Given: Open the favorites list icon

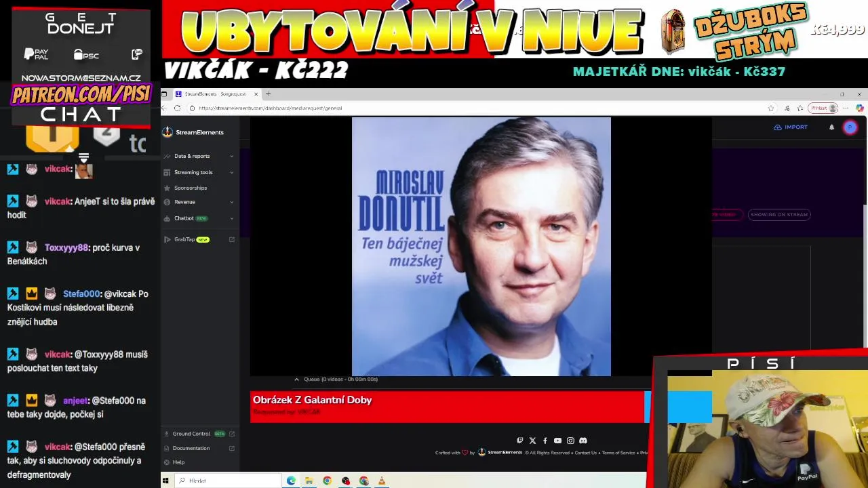Looking at the screenshot, I should 800,108.
